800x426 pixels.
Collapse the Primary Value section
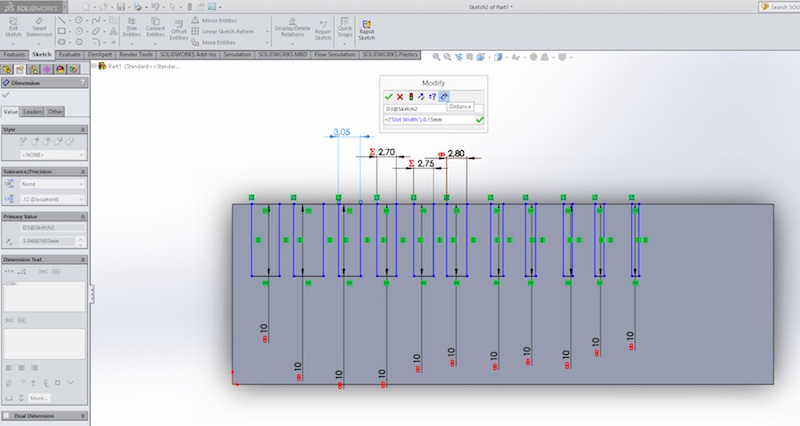tap(83, 216)
